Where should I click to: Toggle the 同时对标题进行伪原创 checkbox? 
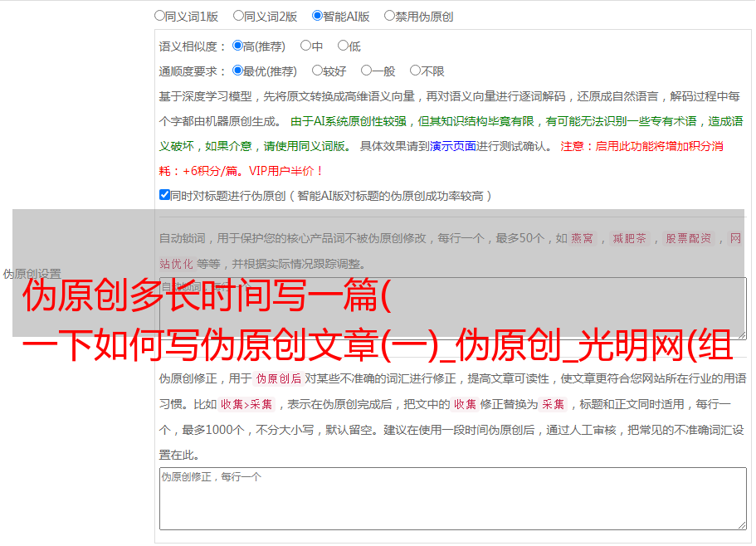click(x=164, y=195)
